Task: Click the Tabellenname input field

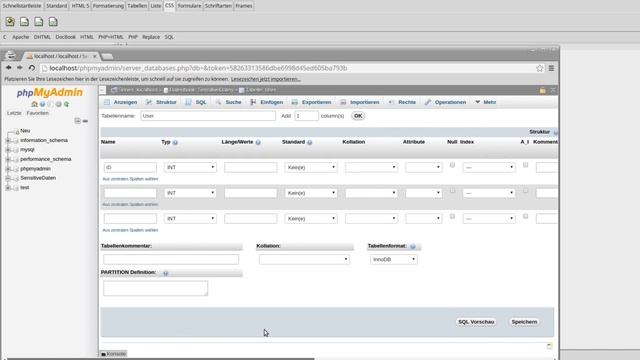Action: (x=208, y=116)
